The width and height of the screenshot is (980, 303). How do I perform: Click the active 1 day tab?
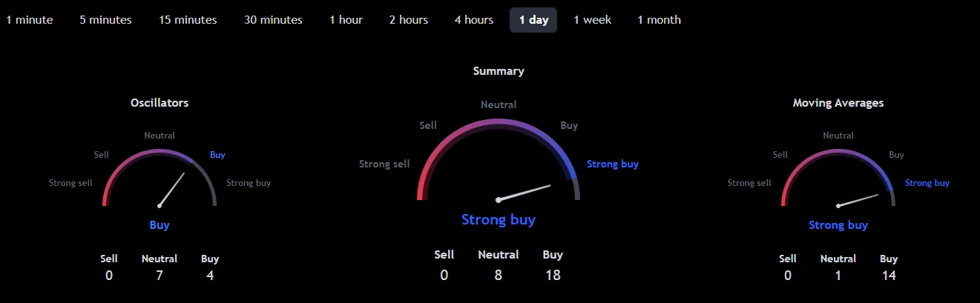(x=533, y=20)
